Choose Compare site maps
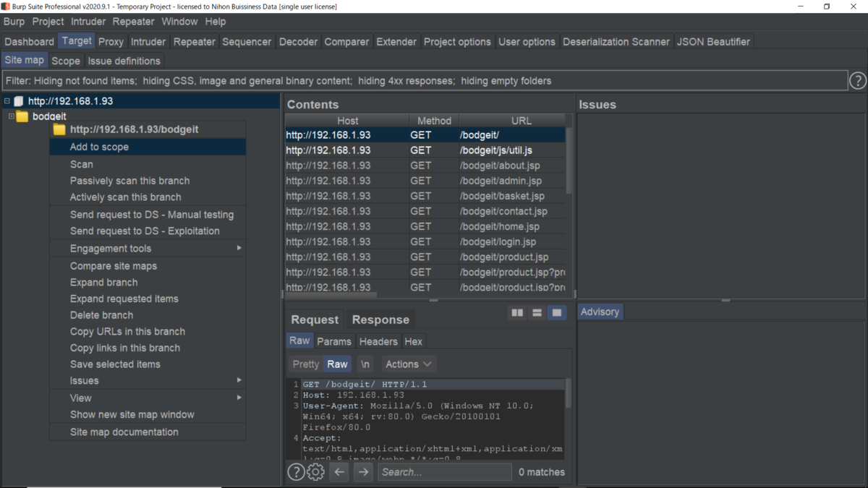 point(148,266)
